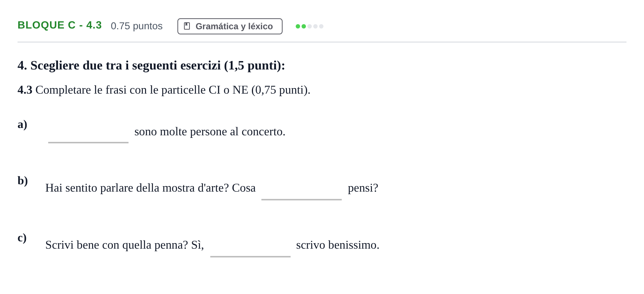Screen dimensions: 644x294
Task: Click the blank before 'pensi?' in sentence b)
Action: click(302, 188)
